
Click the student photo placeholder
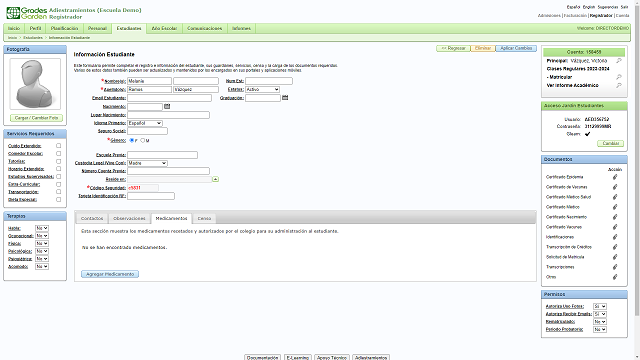point(35,84)
